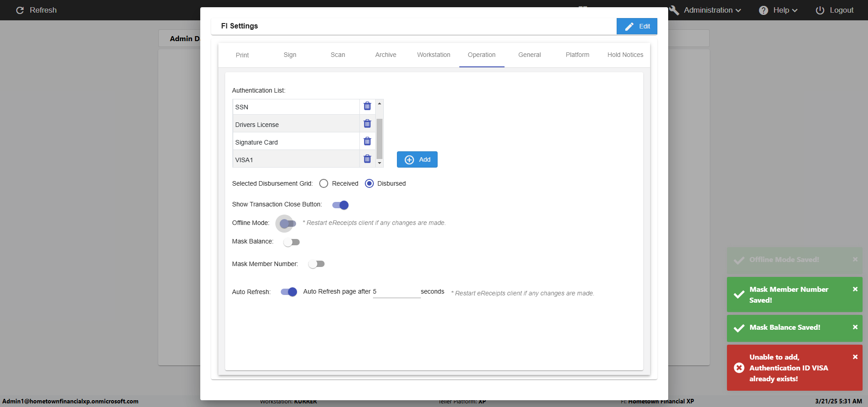Click the Refresh icon in top bar
Viewport: 868px width, 407px height.
point(20,10)
